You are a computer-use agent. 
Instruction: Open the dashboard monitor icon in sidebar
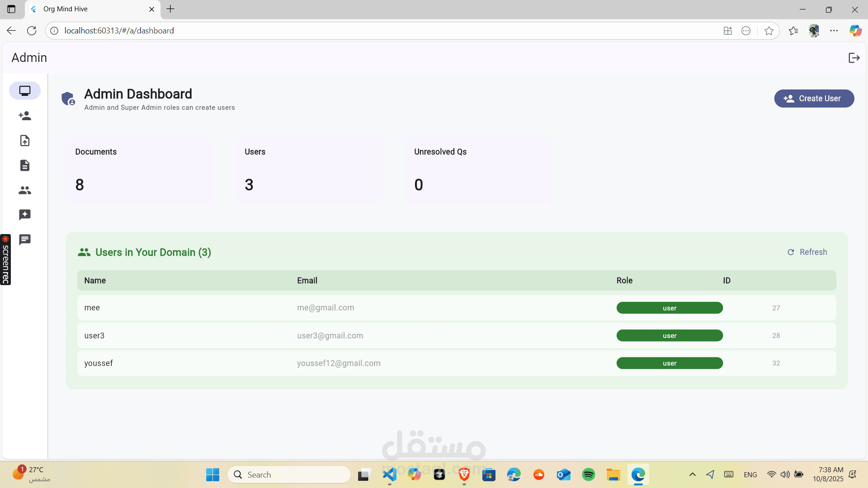click(25, 91)
